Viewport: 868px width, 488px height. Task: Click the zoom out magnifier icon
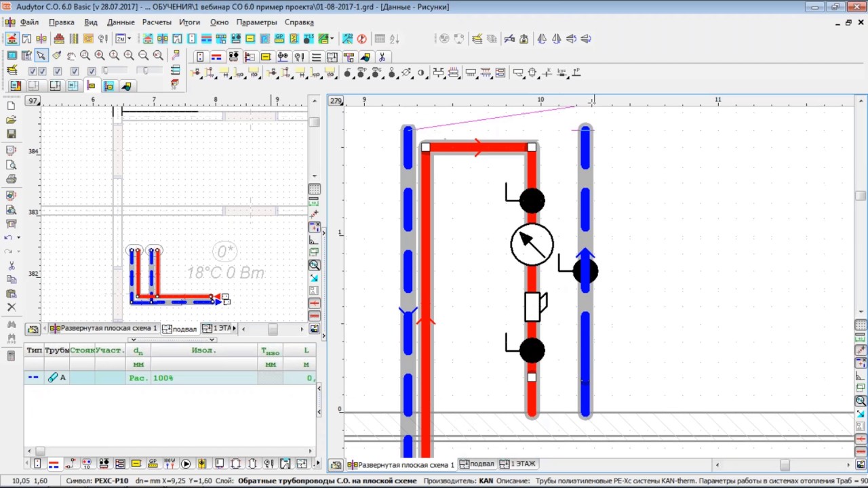click(x=144, y=56)
